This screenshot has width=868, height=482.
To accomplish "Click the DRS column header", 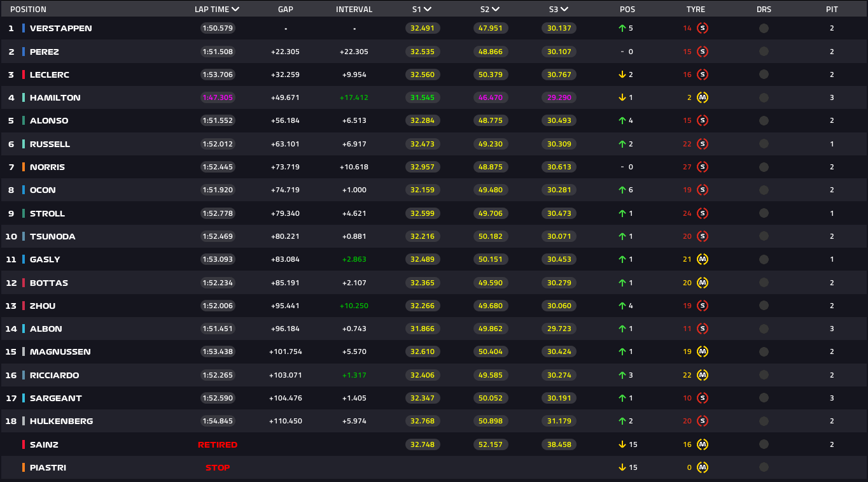I will (764, 10).
